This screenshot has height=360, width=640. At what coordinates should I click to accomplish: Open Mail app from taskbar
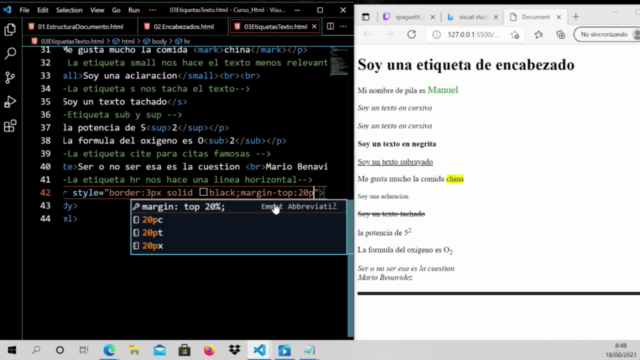pyautogui.click(x=160, y=350)
